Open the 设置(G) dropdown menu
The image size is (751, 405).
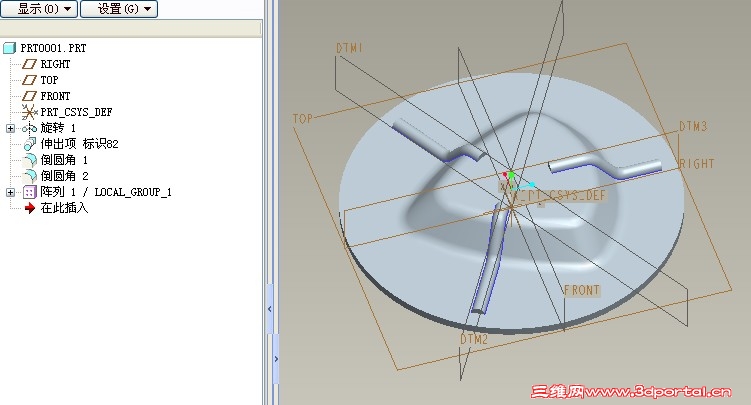pos(119,9)
